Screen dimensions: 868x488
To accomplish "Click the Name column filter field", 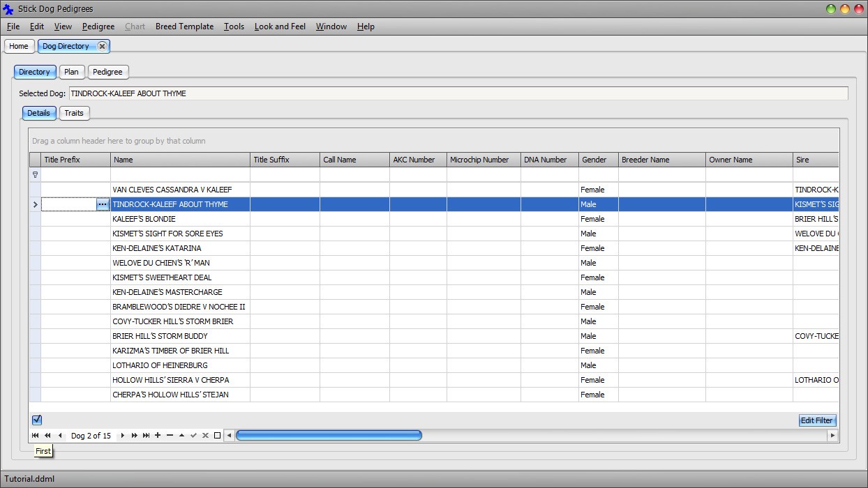I will [180, 175].
